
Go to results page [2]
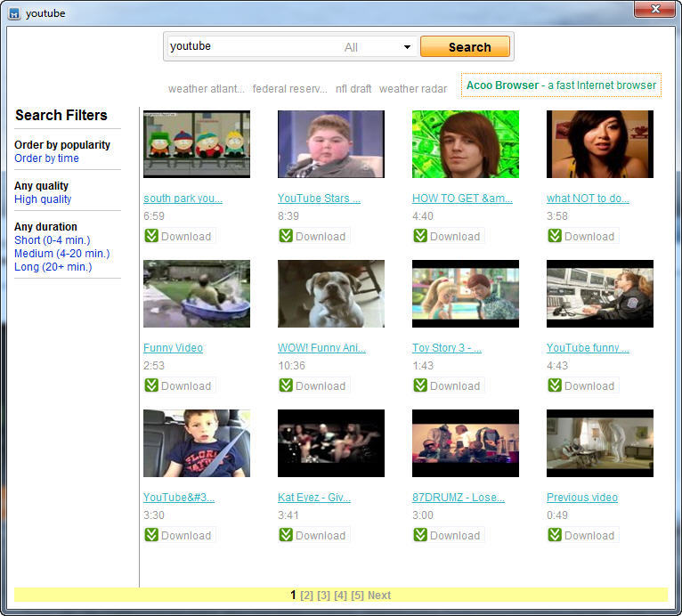pyautogui.click(x=306, y=596)
